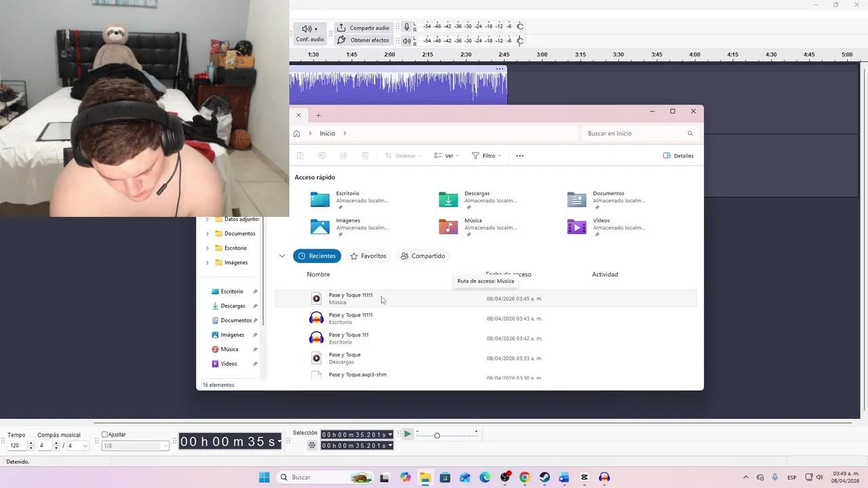Select the Pase y Toque.aup3-shm file

[486, 375]
